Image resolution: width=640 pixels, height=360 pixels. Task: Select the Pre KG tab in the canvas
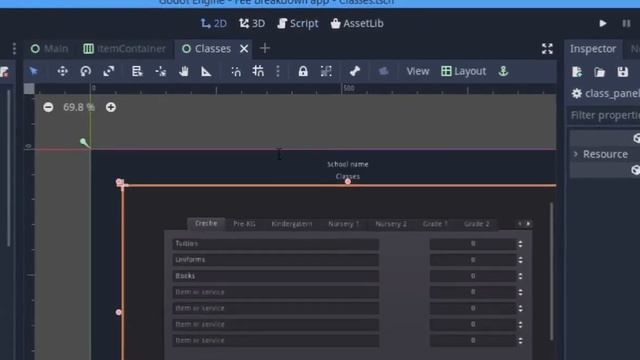point(244,224)
